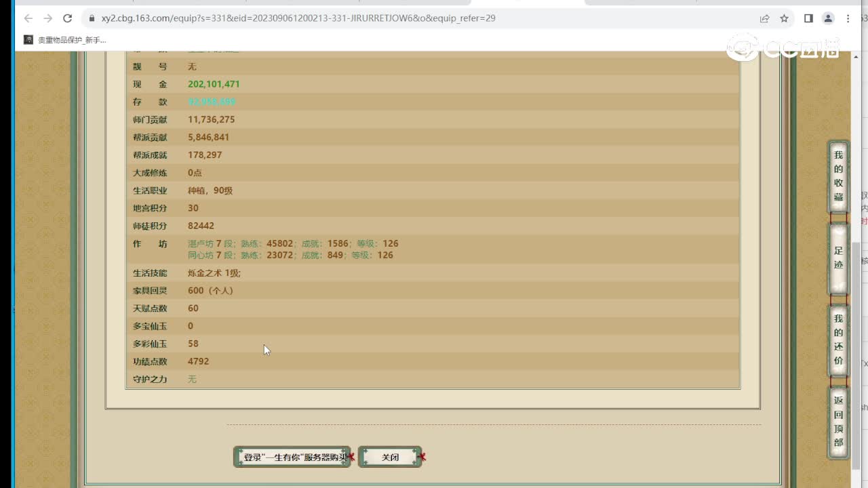The width and height of the screenshot is (868, 488).
Task: Bookmark this page with the star icon
Action: click(x=784, y=18)
